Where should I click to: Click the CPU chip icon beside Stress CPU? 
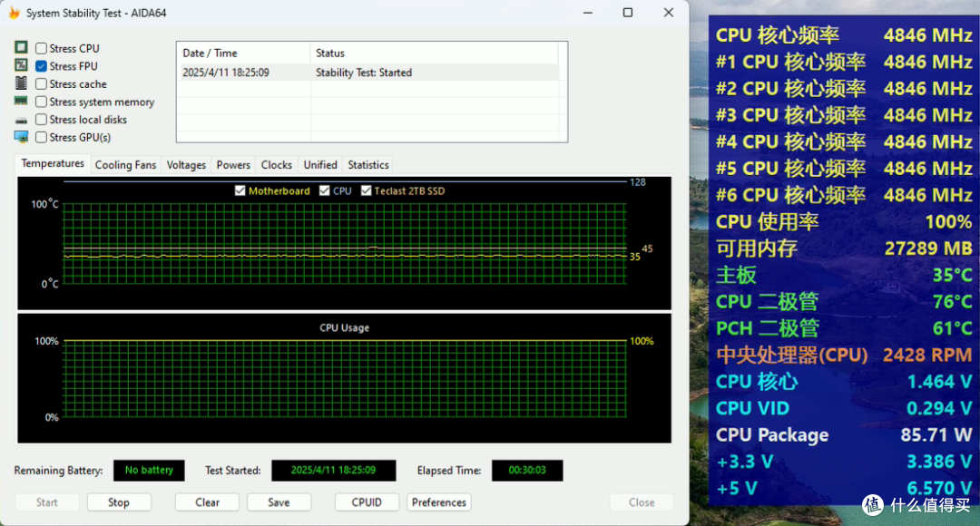click(x=21, y=47)
